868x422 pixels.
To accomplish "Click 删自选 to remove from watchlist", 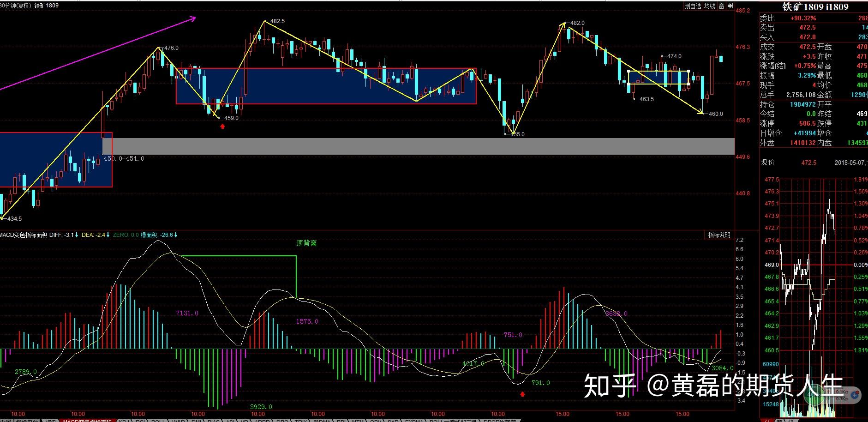I will pos(693,6).
